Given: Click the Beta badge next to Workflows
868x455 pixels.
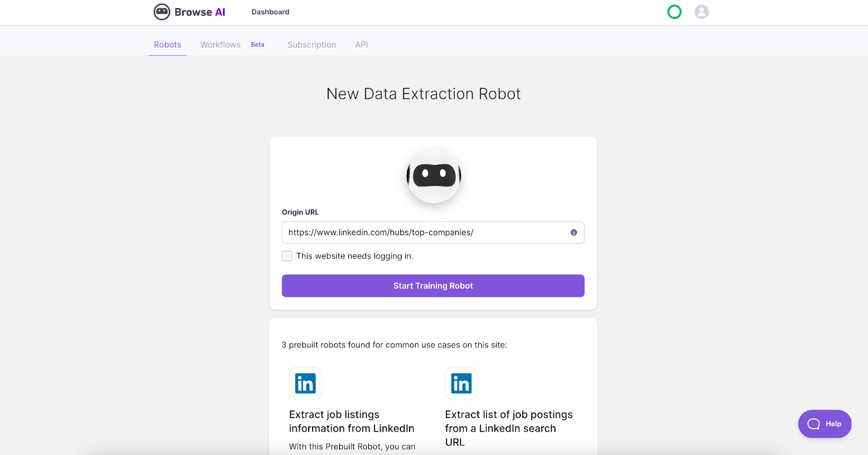Looking at the screenshot, I should tap(258, 45).
